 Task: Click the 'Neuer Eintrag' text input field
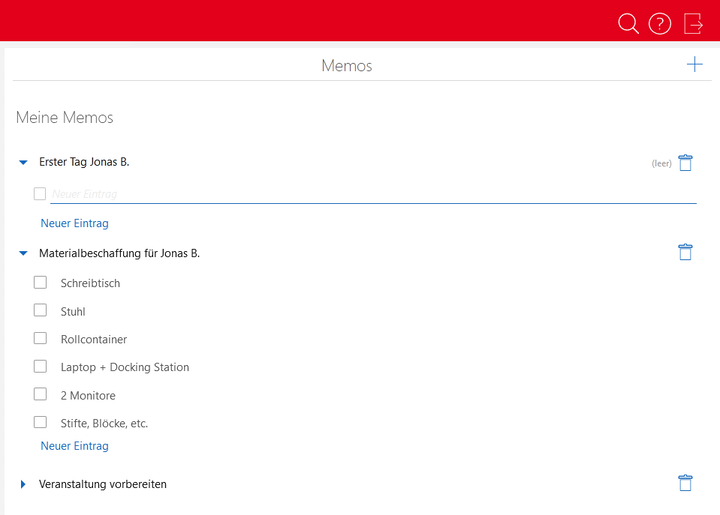370,194
